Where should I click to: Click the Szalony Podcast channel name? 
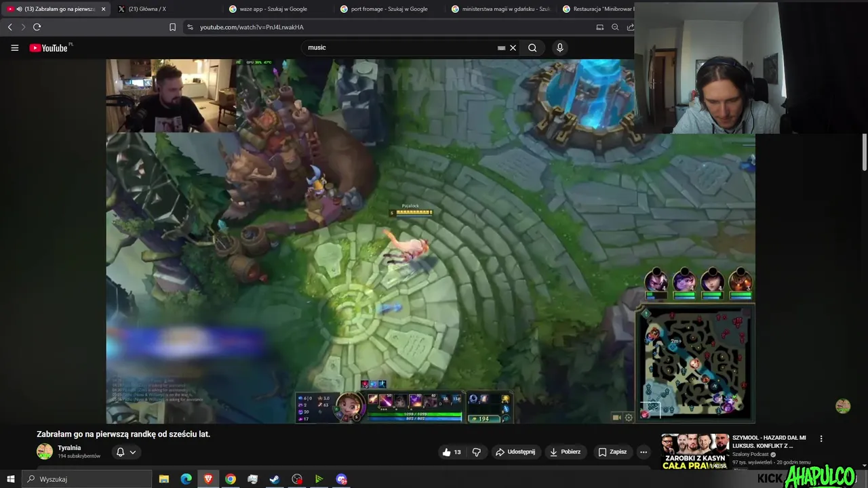(750, 454)
